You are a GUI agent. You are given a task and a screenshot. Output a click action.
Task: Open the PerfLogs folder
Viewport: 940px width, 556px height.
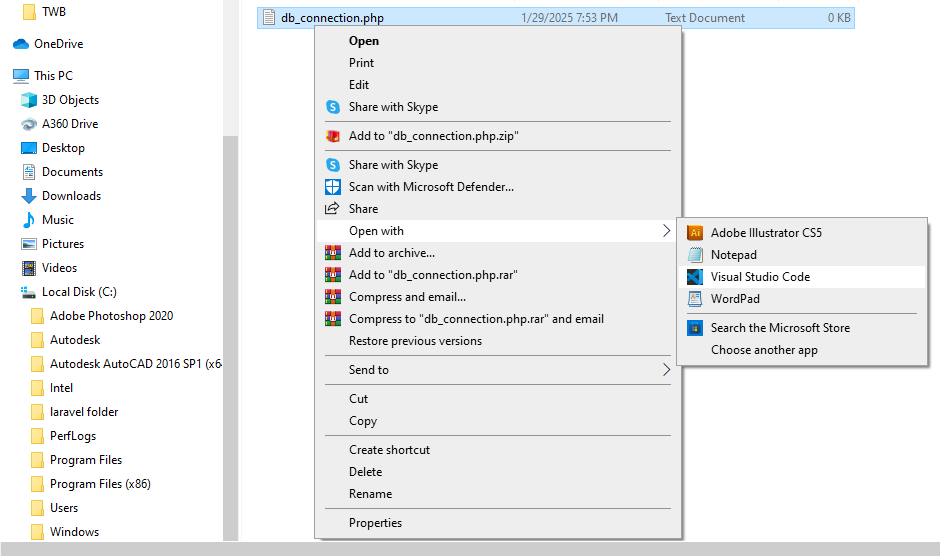tap(73, 436)
